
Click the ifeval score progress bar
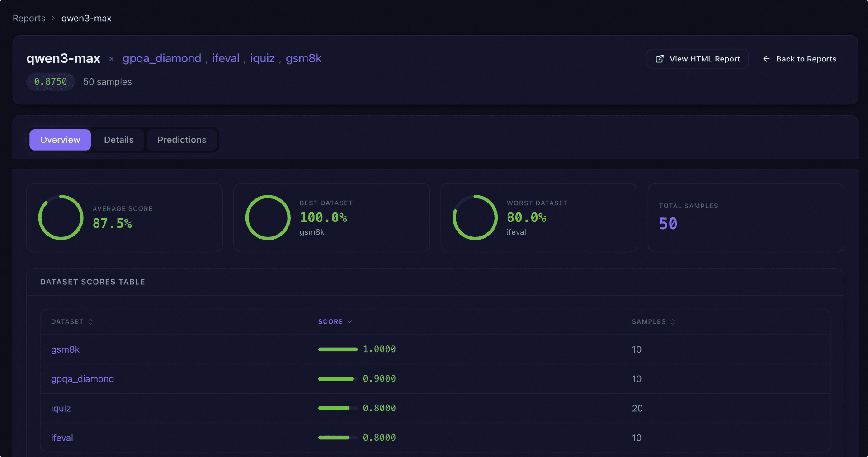pyautogui.click(x=338, y=438)
